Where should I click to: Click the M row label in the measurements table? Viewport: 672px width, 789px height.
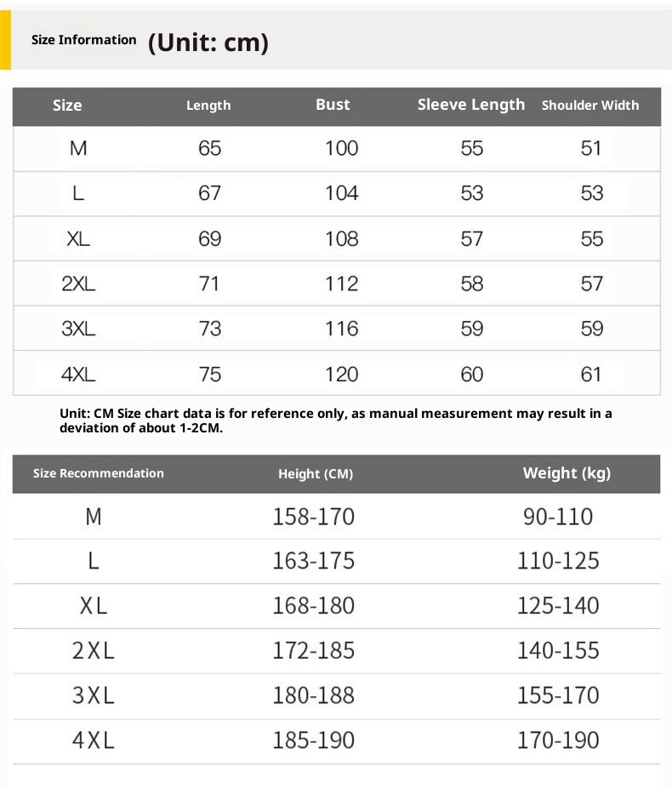(x=78, y=149)
